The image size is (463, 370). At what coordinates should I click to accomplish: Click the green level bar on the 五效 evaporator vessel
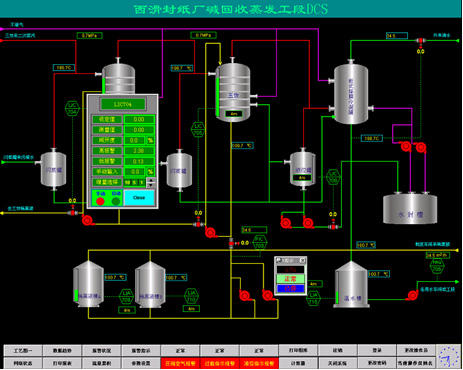pyautogui.click(x=218, y=97)
